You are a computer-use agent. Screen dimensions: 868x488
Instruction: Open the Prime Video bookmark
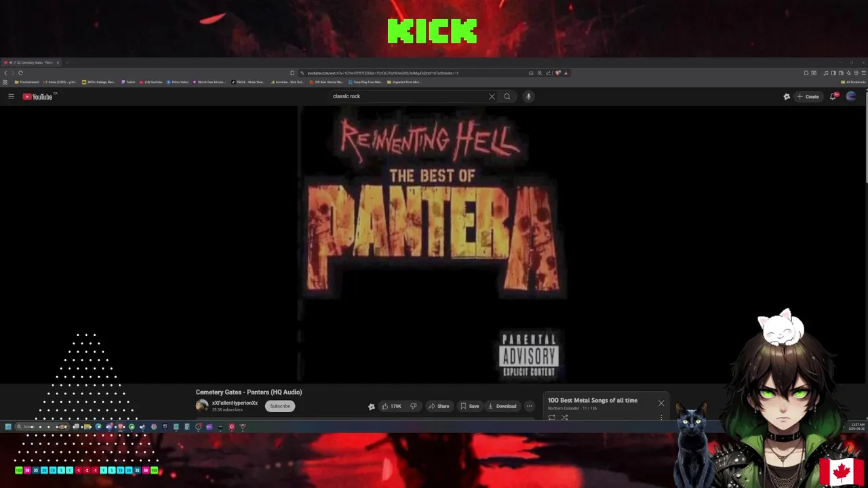coord(178,82)
